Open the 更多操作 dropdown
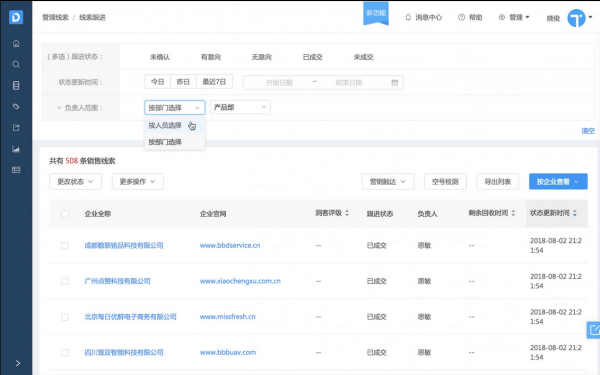The width and height of the screenshot is (600, 375). (x=138, y=181)
